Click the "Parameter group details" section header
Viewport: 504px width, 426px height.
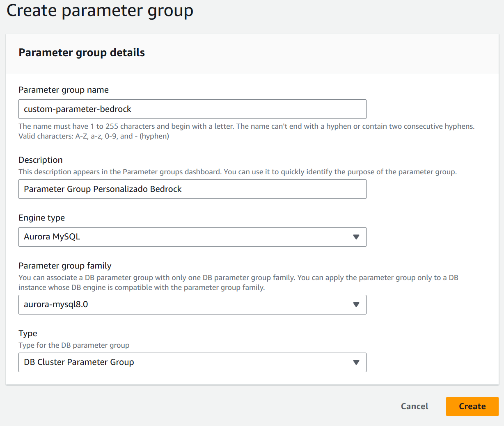[81, 52]
